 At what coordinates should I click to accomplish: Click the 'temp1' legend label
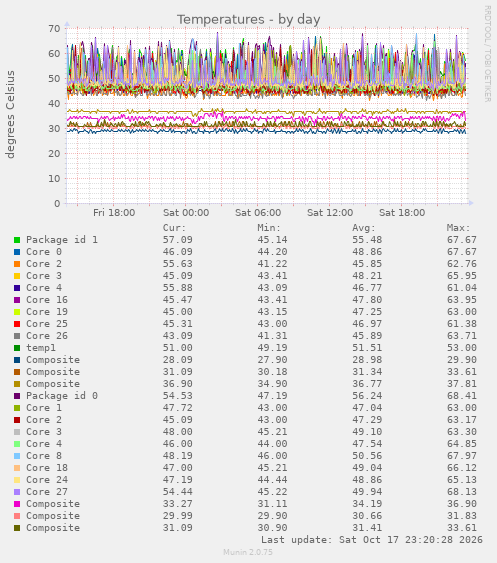41,348
